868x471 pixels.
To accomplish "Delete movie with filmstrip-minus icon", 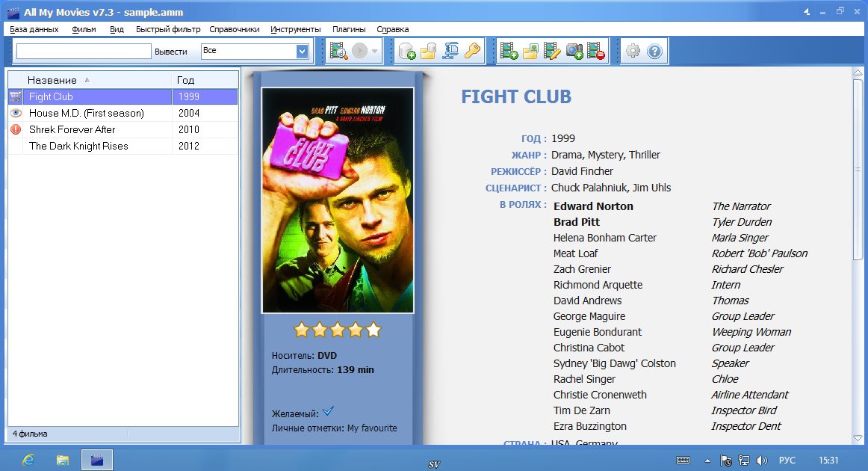I will pos(595,51).
